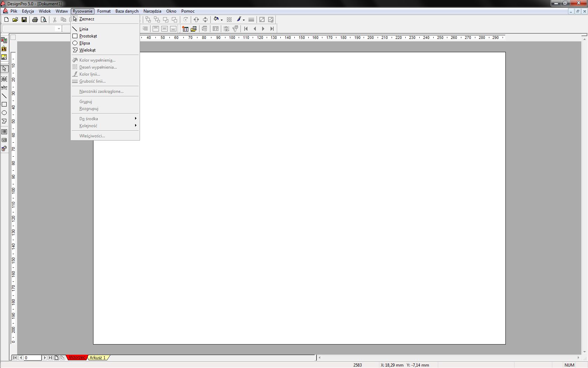588x368 pixels.
Task: Select the serial number 123 tool
Action: [4, 140]
